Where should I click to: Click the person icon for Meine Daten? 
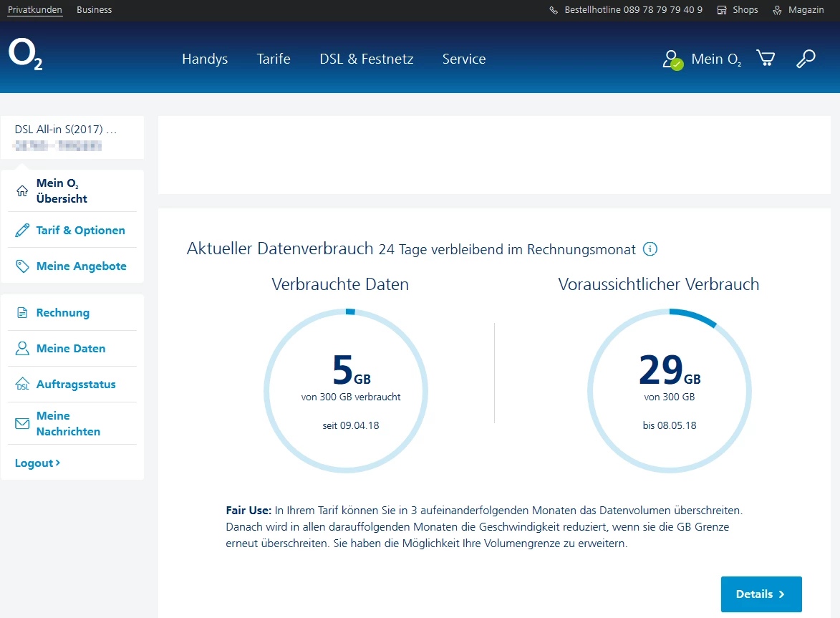tap(22, 349)
